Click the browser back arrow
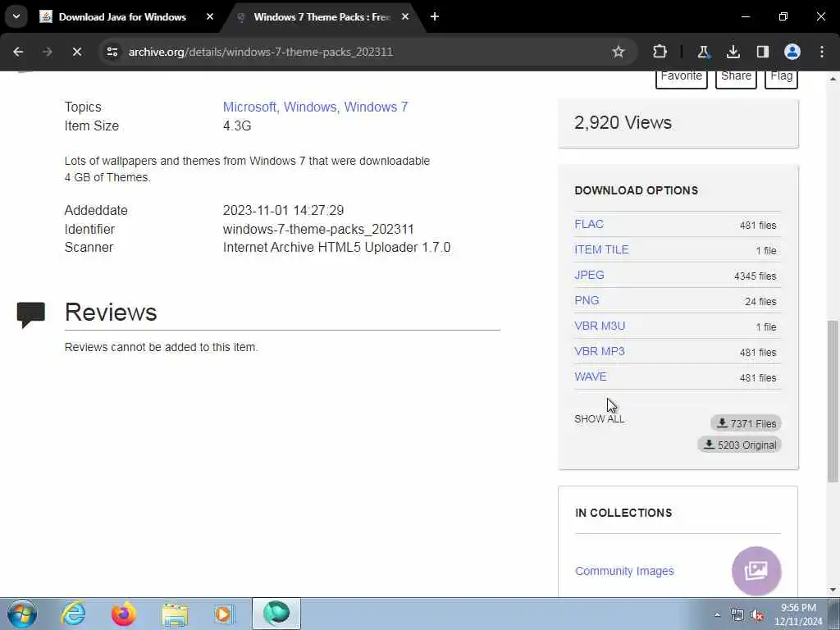 pos(18,52)
